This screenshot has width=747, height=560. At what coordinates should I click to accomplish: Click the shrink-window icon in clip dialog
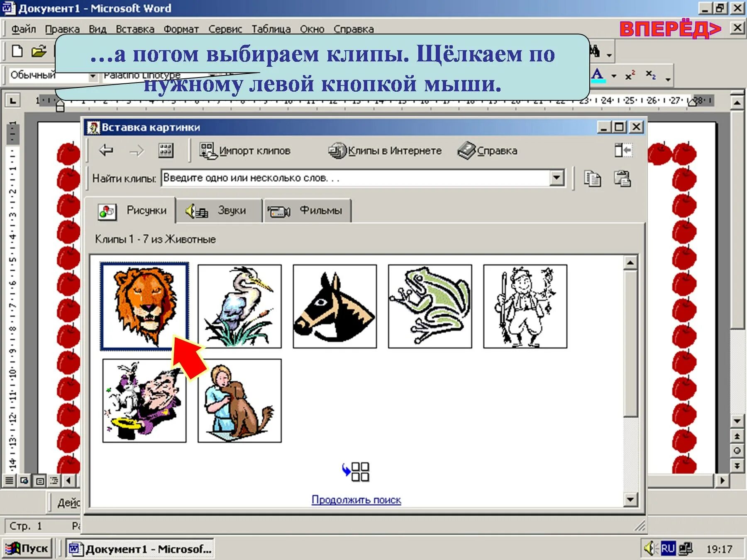[623, 150]
